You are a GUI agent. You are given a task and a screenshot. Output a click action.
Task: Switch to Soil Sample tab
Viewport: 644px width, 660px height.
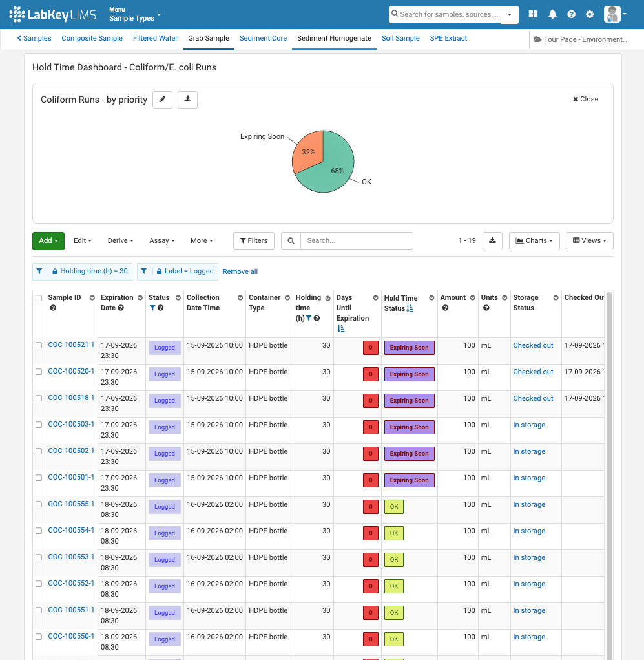400,38
